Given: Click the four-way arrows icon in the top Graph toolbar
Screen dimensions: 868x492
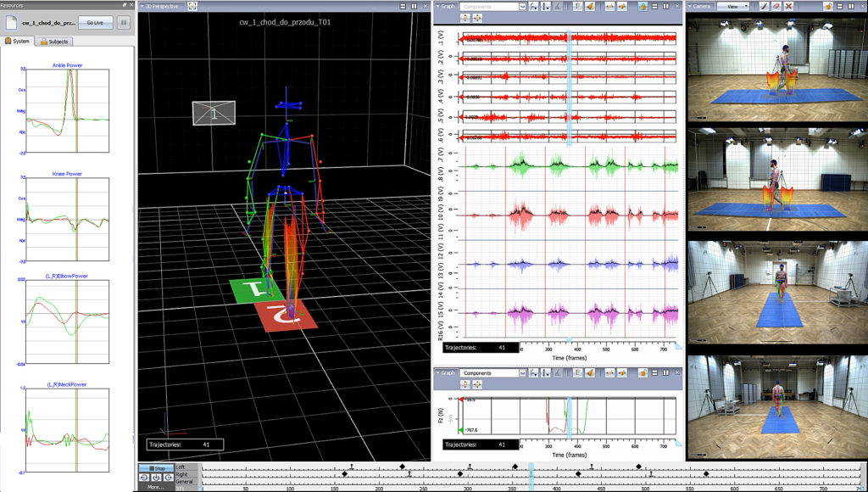Looking at the screenshot, I should 476,18.
